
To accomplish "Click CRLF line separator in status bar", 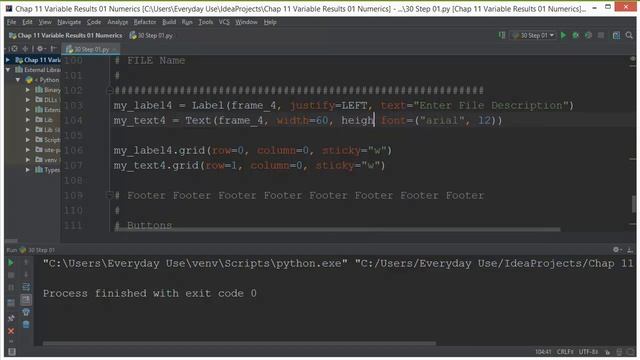I will click(565, 352).
